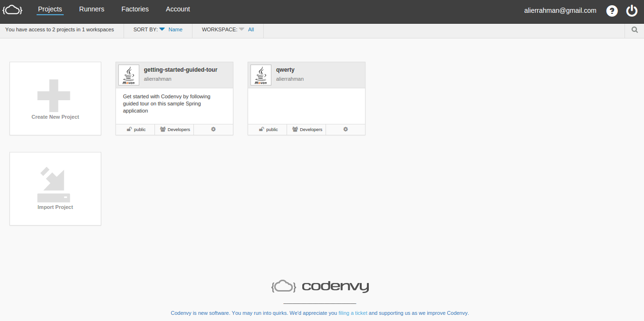The image size is (644, 321).
Task: Click alierrahman@gmail.com account email
Action: tap(560, 10)
